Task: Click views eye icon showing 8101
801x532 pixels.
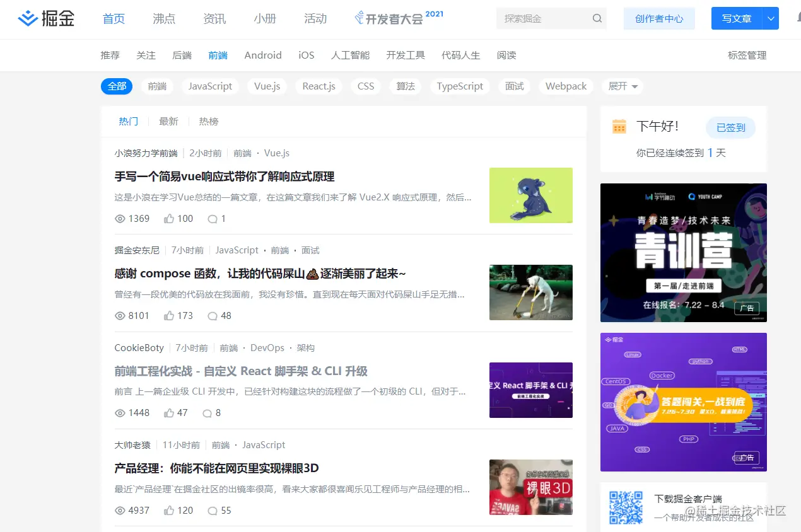Action: click(x=120, y=316)
